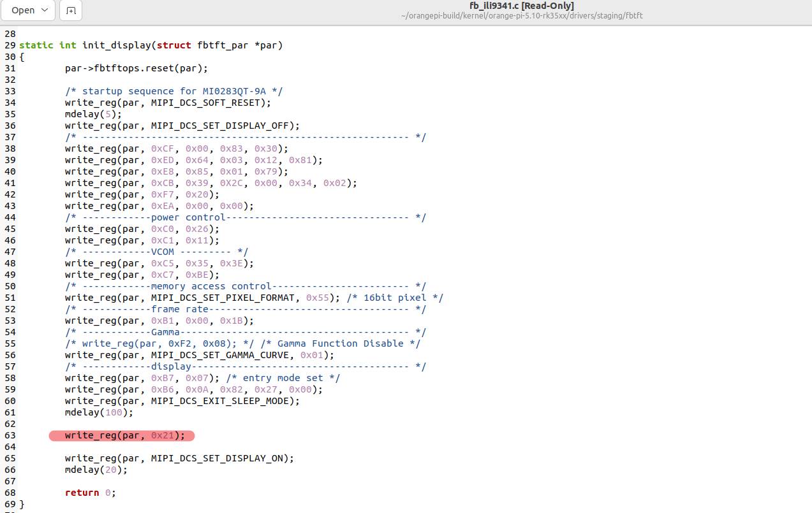
Task: Click the mdelay(100); line
Action: point(99,412)
